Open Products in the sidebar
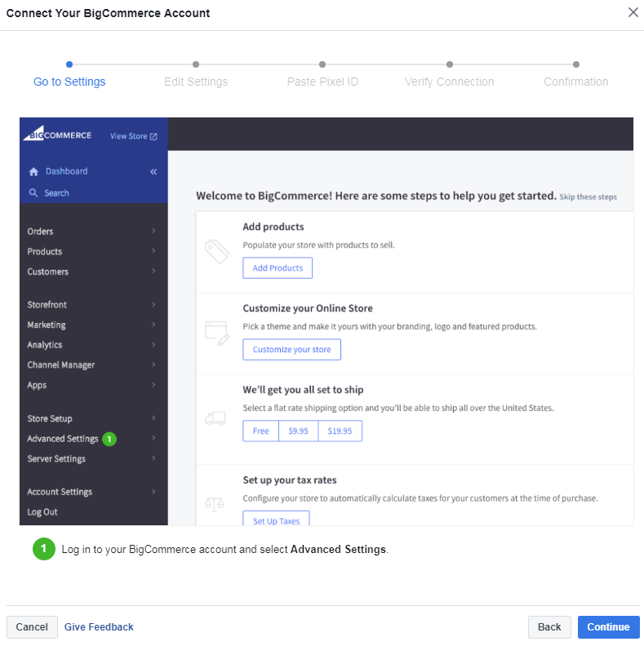The width and height of the screenshot is (644, 646). tap(45, 252)
